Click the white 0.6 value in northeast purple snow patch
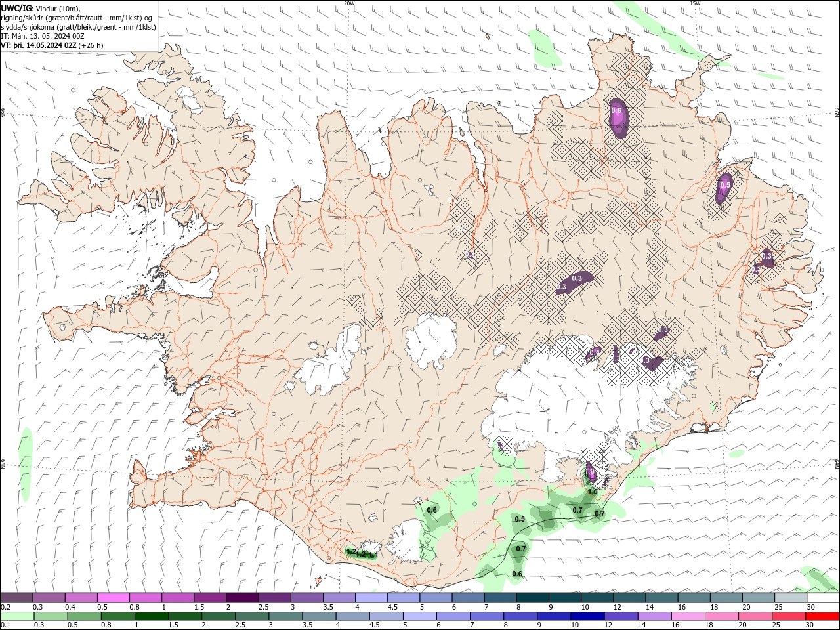Image resolution: width=840 pixels, height=630 pixels. pyautogui.click(x=616, y=111)
